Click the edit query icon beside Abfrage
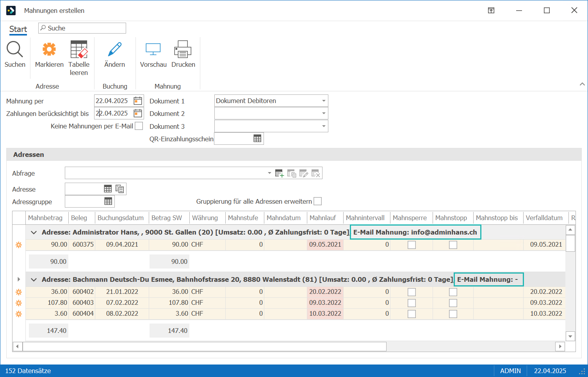This screenshot has width=588, height=377. (x=304, y=173)
